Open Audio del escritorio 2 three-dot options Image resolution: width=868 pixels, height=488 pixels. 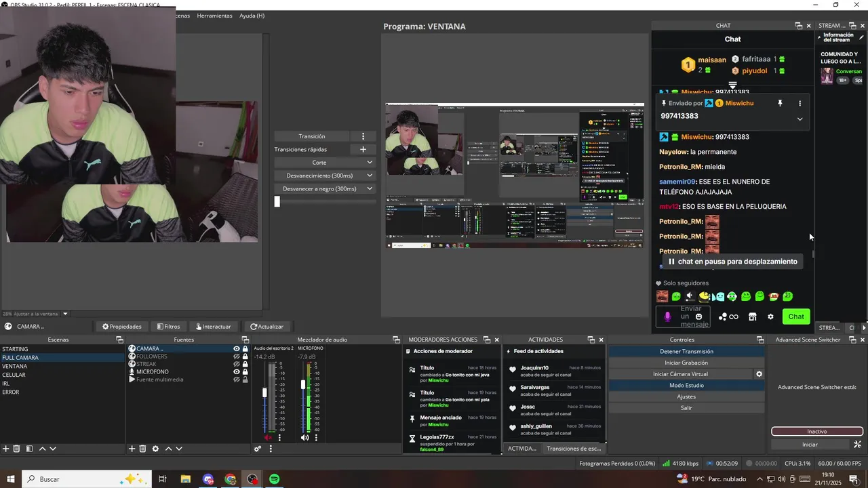(x=279, y=438)
